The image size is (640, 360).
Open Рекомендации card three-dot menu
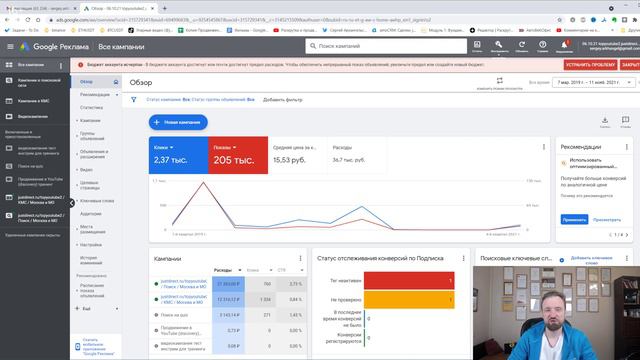[627, 147]
